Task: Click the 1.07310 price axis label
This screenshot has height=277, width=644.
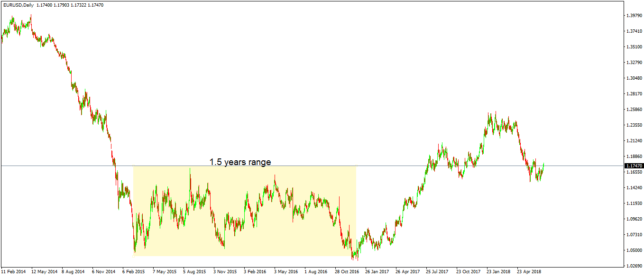Action: tap(634, 235)
